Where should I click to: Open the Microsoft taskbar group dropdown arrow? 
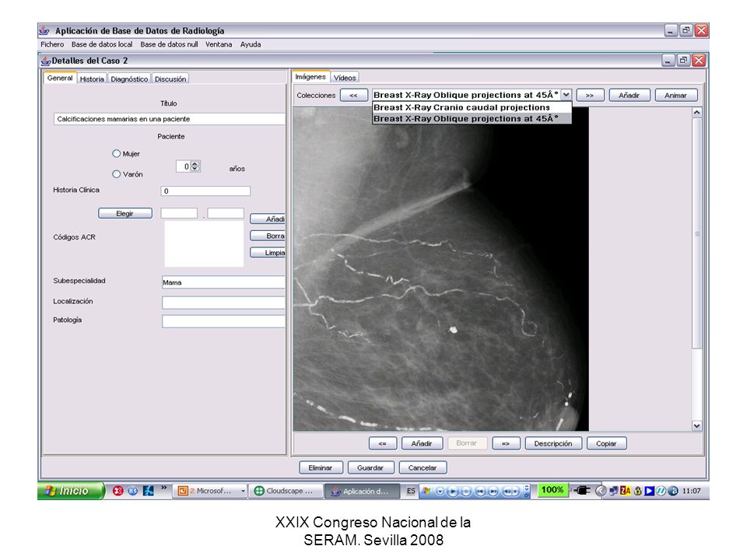pos(243,491)
